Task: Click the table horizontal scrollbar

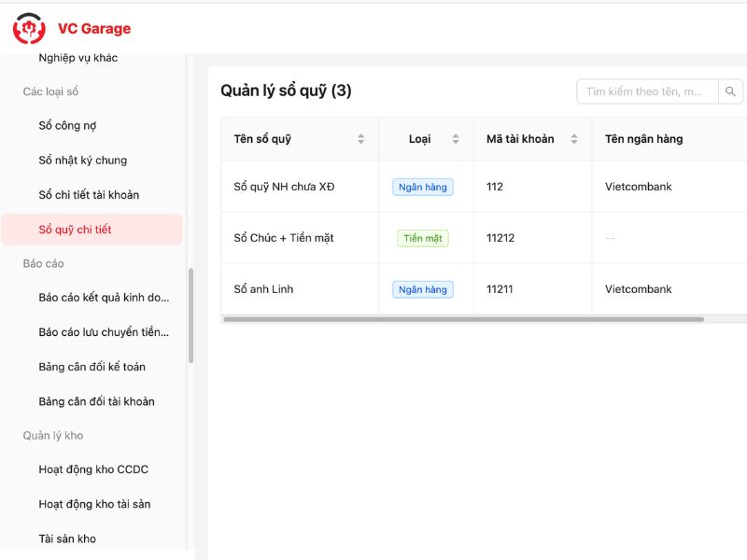Action: (462, 319)
